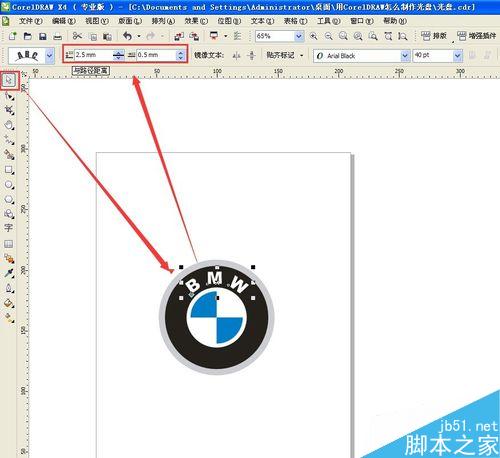500x458 pixels.
Task: Click the Export icon
Action: [194, 36]
